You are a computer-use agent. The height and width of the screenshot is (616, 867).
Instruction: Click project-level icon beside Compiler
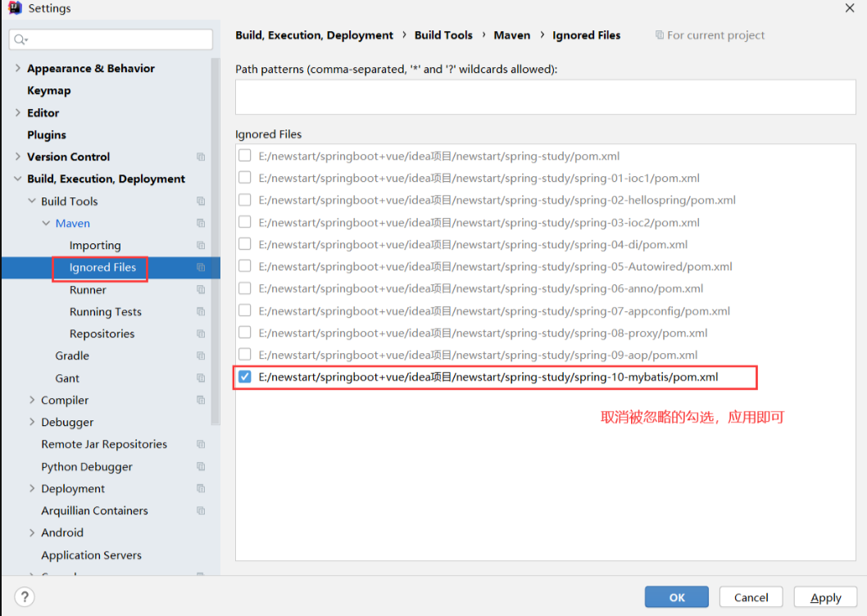(x=201, y=400)
